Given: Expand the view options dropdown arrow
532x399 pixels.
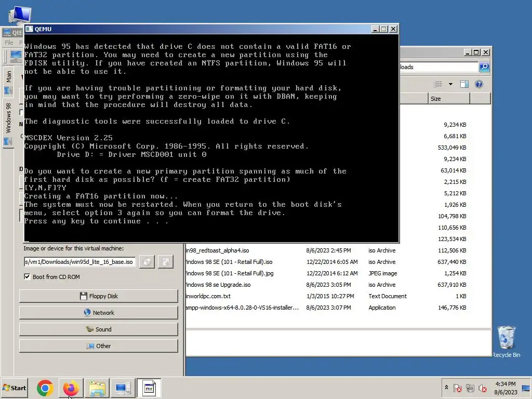Looking at the screenshot, I should tap(450, 84).
